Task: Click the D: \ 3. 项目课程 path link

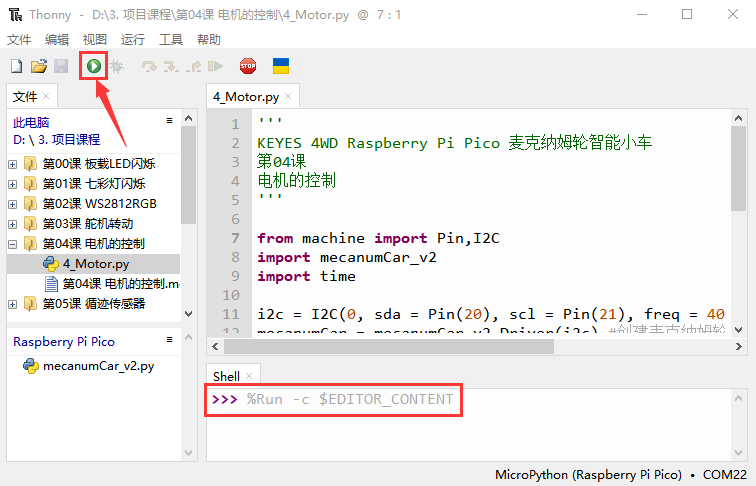Action: click(x=56, y=140)
